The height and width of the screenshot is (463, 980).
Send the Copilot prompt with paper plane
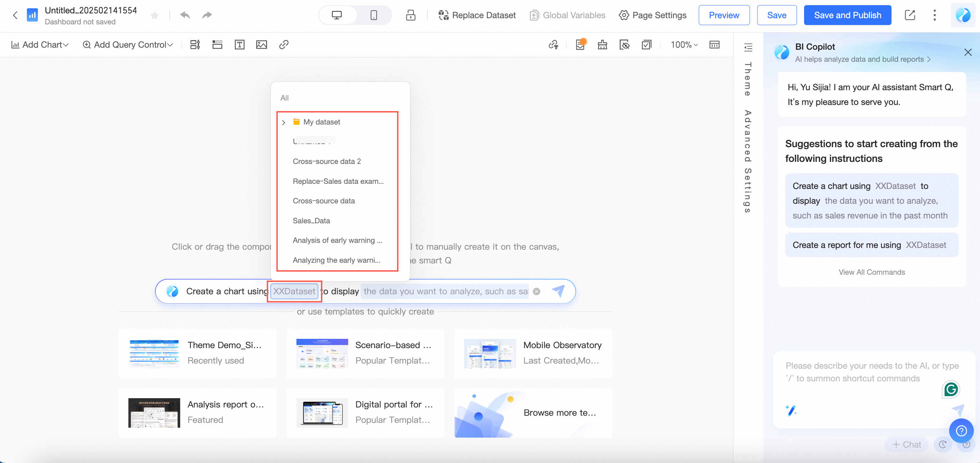[558, 291]
